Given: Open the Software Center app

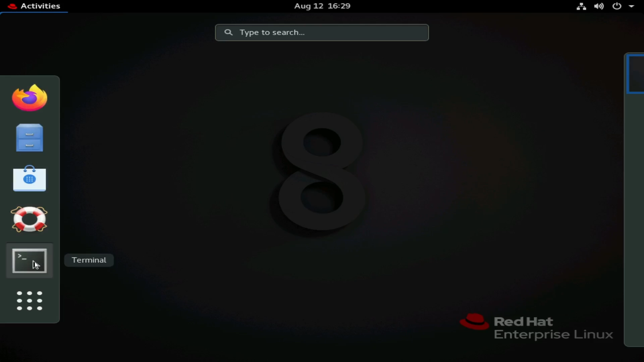Looking at the screenshot, I should pyautogui.click(x=29, y=178).
